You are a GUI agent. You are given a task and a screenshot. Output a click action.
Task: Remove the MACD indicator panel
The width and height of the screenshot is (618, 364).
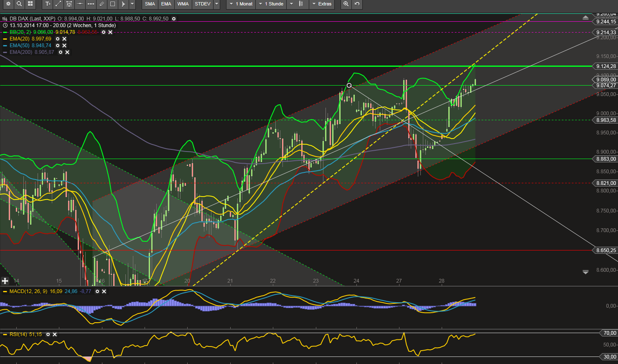pyautogui.click(x=104, y=291)
